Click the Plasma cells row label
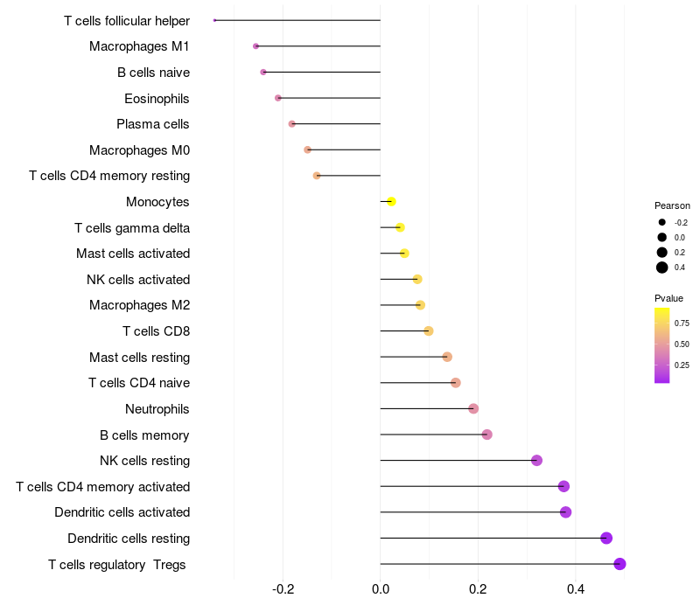This screenshot has height=612, width=700. click(152, 124)
